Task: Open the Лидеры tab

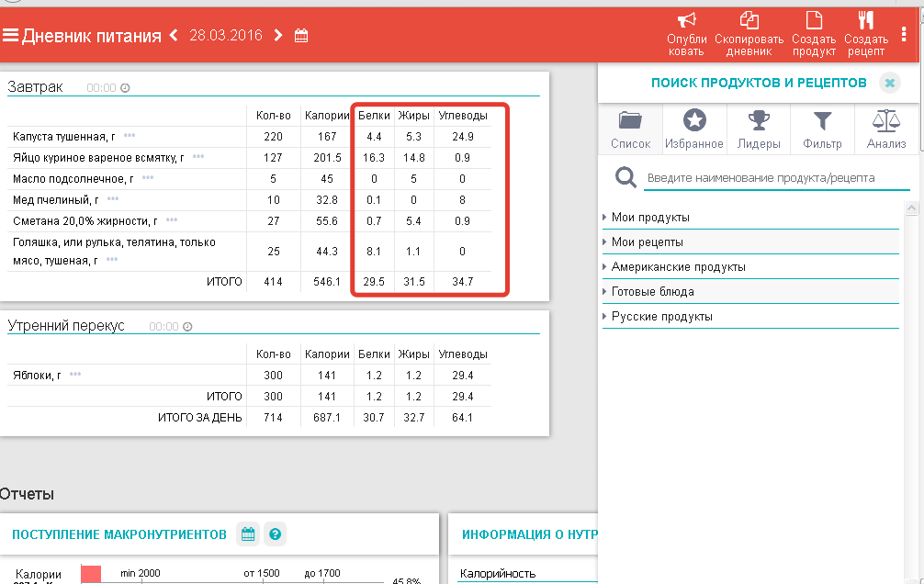Action: click(x=759, y=129)
